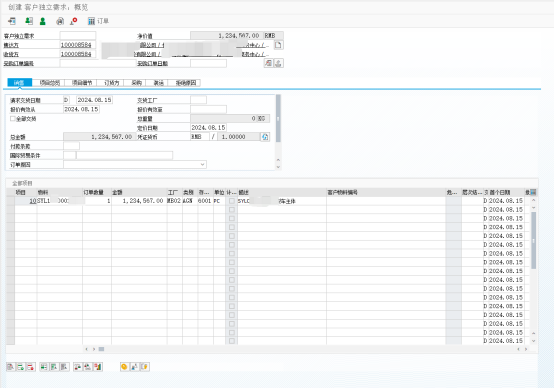Tick the checkbox in item 10 row

point(232,201)
